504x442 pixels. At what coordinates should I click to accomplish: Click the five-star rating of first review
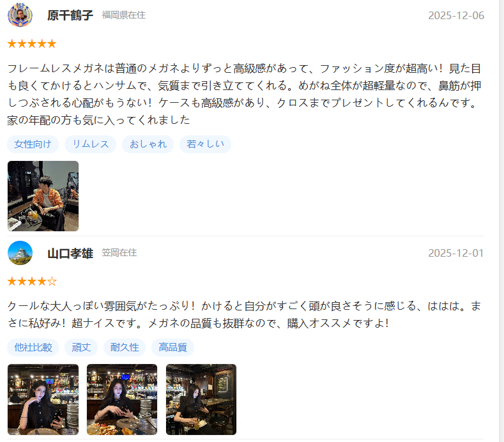click(32, 43)
